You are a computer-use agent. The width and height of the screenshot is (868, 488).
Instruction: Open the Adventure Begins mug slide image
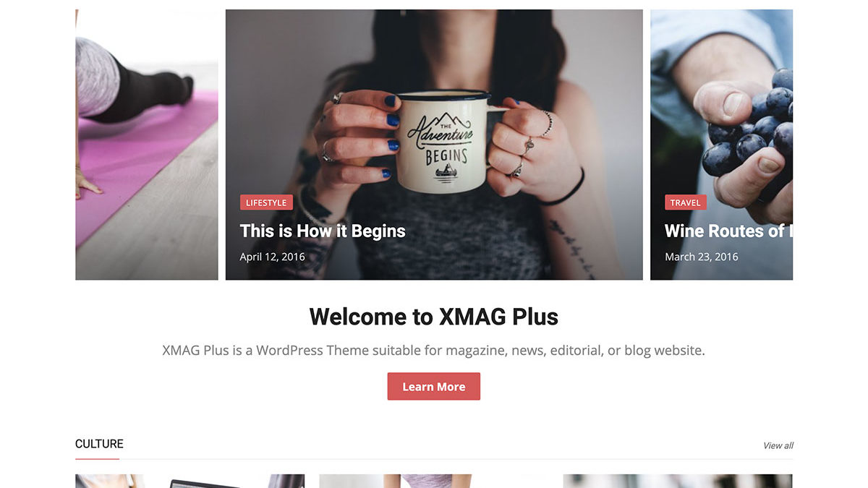coord(434,145)
